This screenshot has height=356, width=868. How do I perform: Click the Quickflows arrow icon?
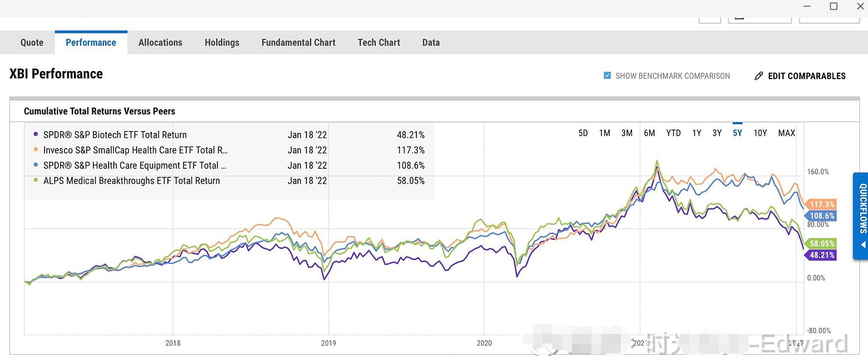pos(862,246)
